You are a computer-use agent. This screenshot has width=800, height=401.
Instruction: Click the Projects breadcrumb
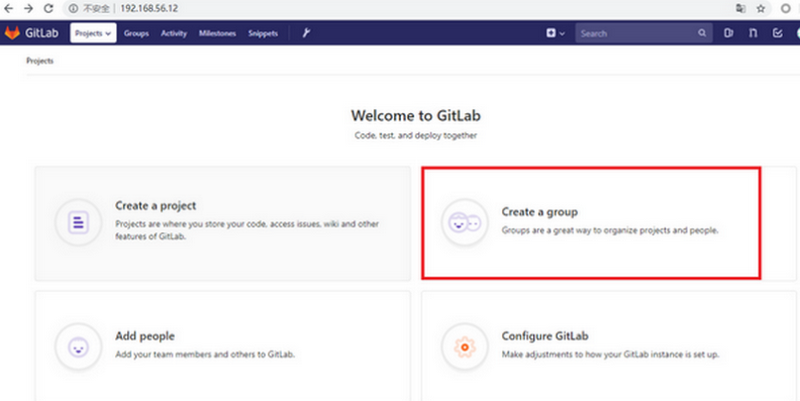(40, 61)
